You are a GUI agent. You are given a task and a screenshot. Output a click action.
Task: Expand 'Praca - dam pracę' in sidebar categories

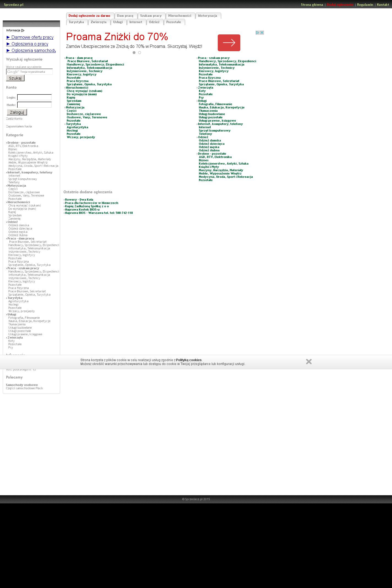(21, 239)
